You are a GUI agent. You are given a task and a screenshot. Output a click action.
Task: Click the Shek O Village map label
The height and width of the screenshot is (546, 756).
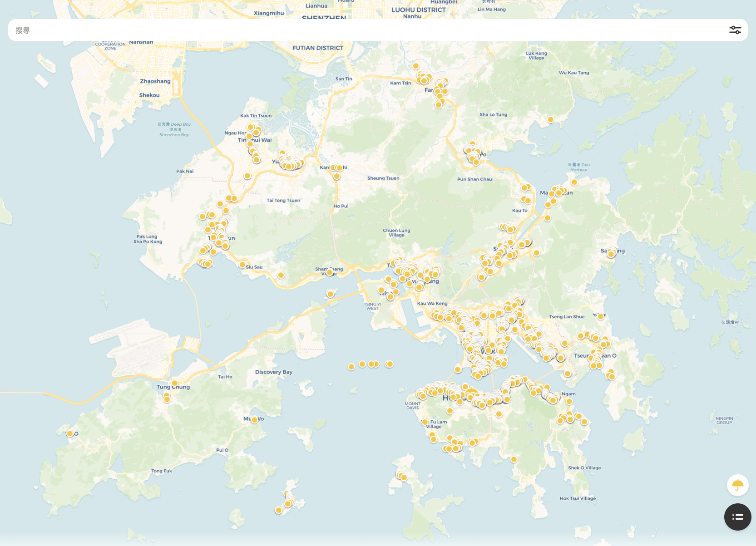click(584, 468)
